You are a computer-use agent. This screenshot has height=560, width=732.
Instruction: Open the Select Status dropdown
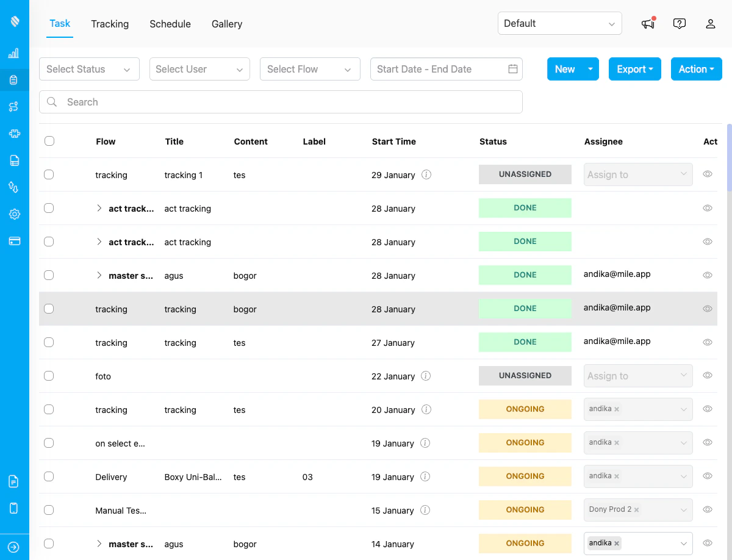tap(89, 69)
